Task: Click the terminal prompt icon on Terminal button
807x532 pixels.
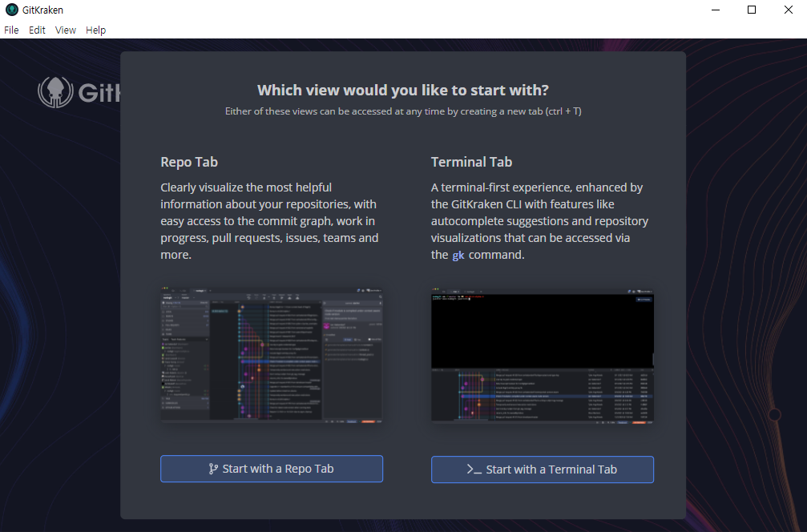Action: pyautogui.click(x=474, y=470)
